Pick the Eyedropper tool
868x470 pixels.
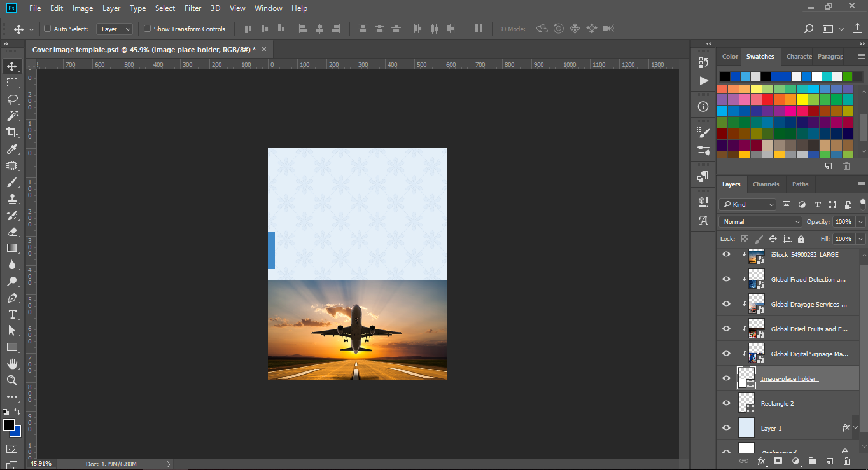tap(13, 149)
